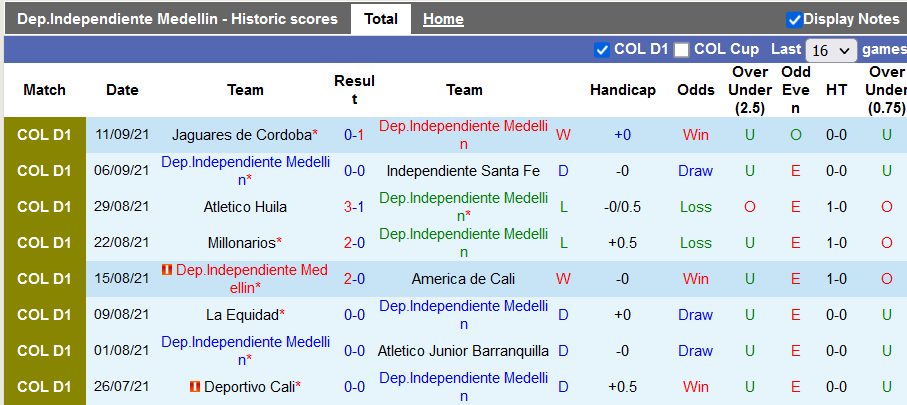Screen dimensions: 907x405
Task: Click La Equidad team link
Action: [x=241, y=315]
